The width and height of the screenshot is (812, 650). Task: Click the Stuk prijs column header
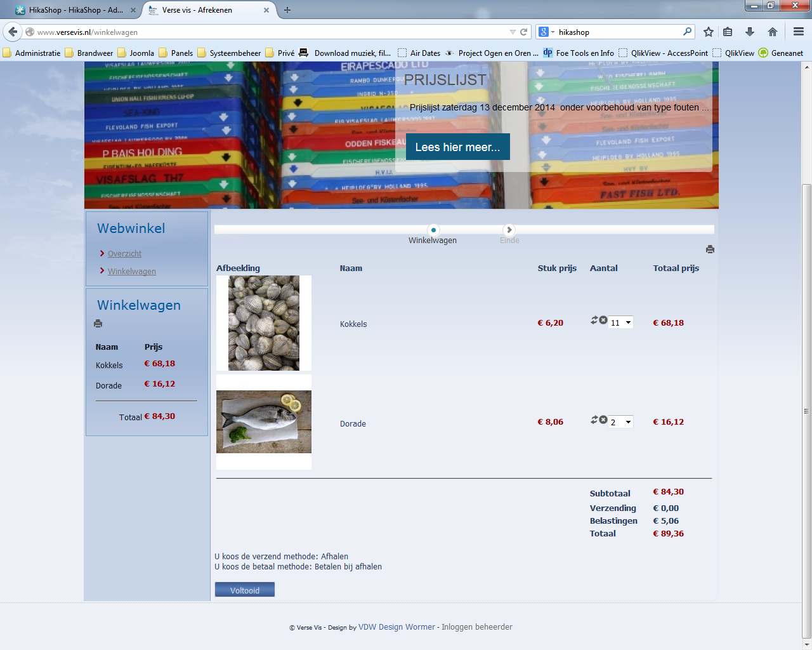click(x=557, y=269)
